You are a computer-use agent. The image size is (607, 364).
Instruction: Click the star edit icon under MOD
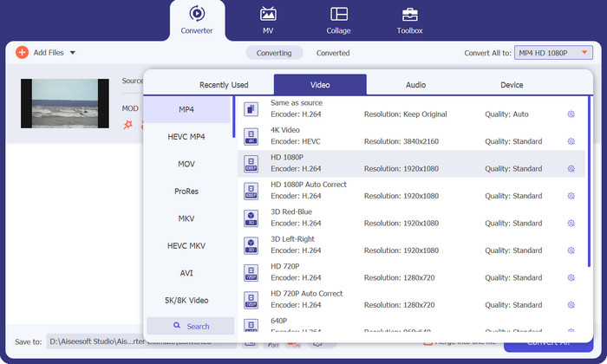127,125
